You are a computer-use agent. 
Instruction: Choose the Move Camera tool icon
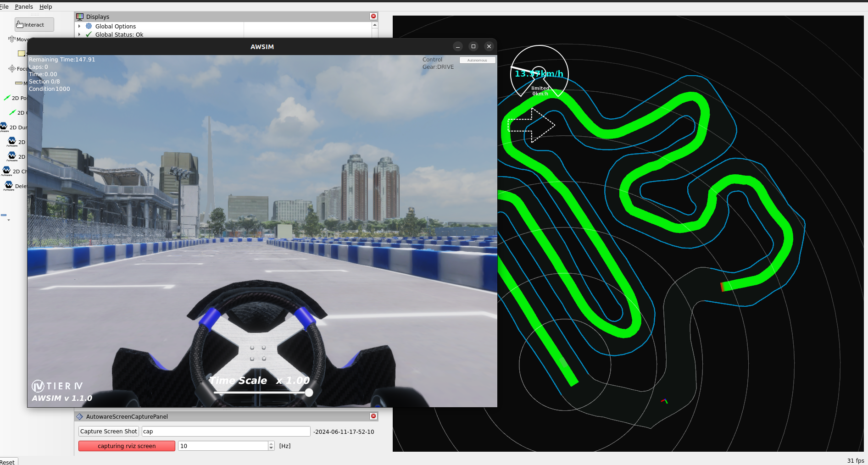click(x=12, y=39)
